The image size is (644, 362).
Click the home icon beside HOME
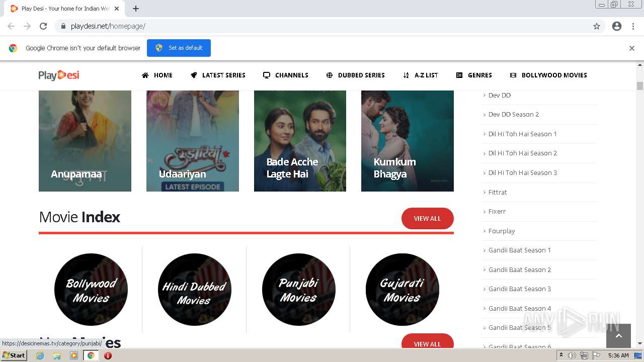pyautogui.click(x=145, y=75)
